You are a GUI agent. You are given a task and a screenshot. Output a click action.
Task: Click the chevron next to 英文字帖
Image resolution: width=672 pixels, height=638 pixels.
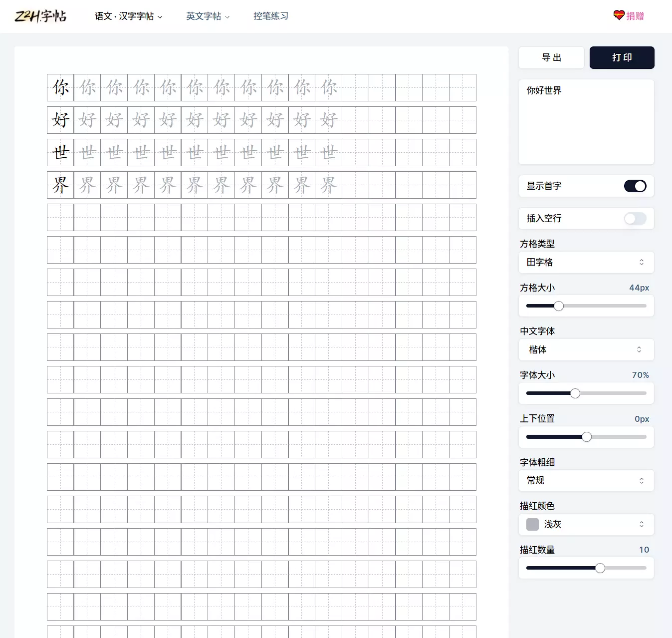227,17
